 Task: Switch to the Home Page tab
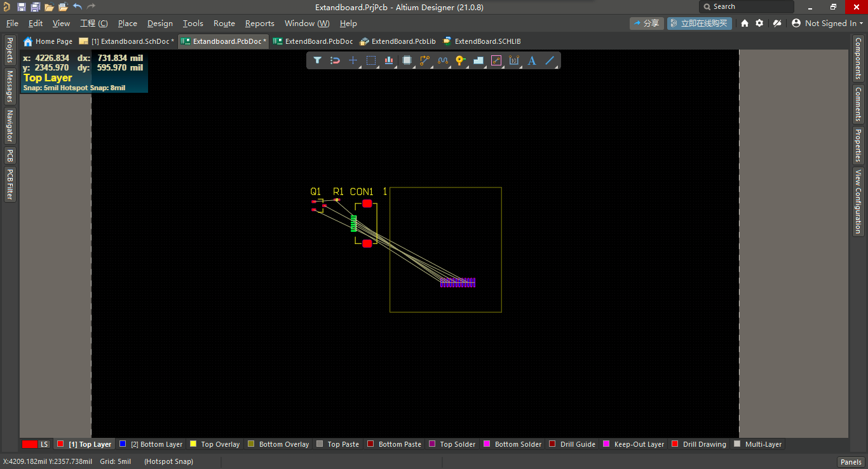[48, 41]
